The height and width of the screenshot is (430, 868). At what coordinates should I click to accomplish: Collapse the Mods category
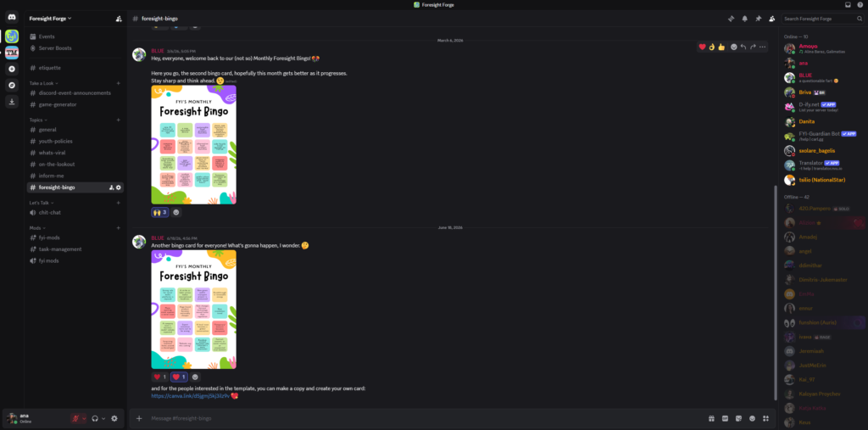[x=36, y=228]
